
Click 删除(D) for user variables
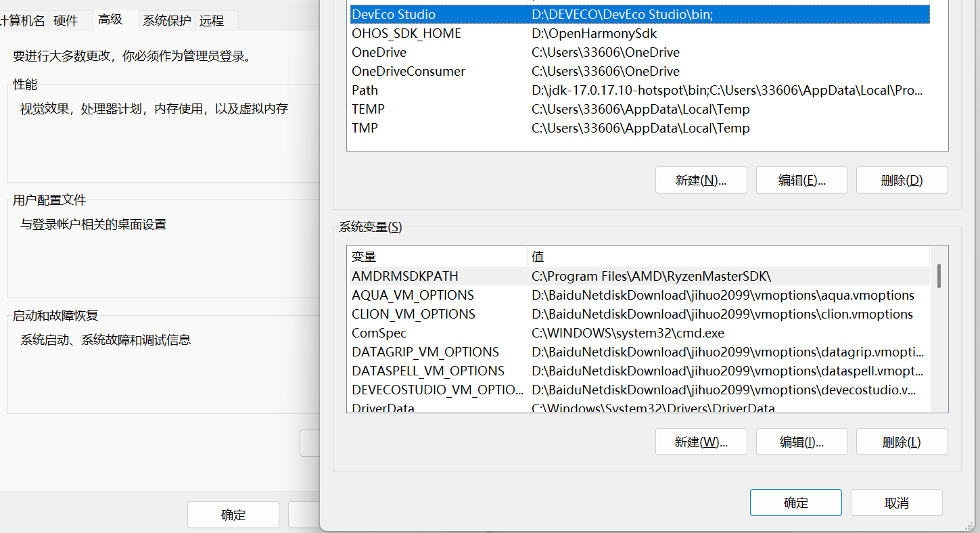point(902,180)
